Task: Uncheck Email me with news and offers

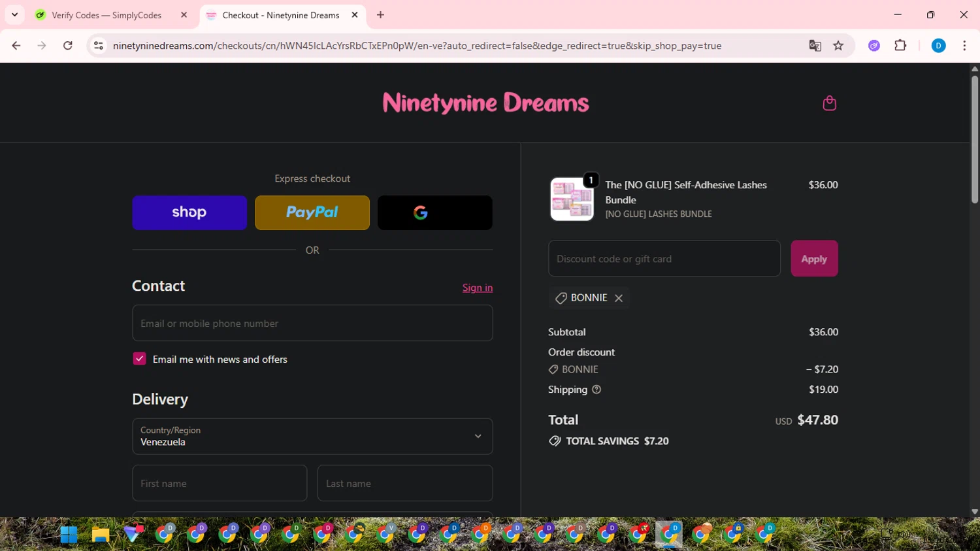Action: click(139, 359)
